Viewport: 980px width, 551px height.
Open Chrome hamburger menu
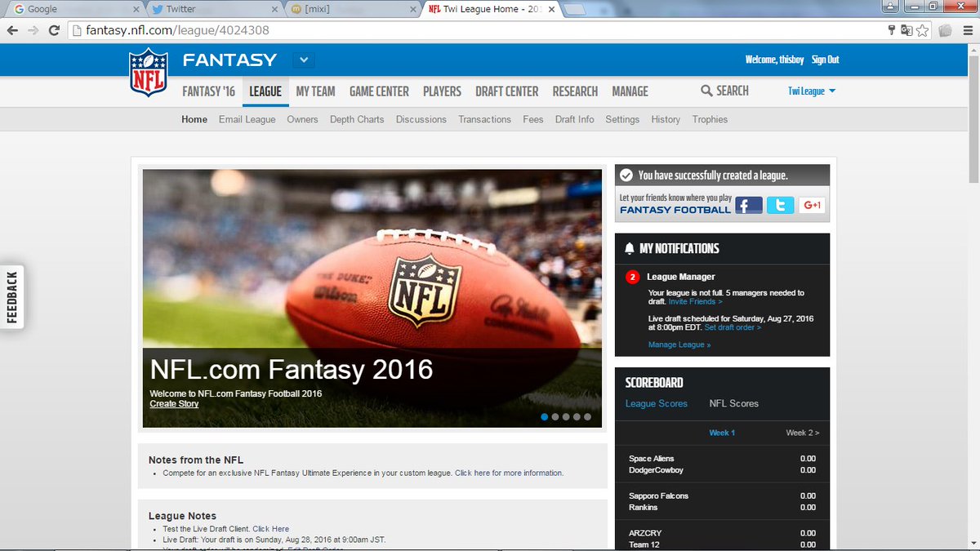(967, 31)
